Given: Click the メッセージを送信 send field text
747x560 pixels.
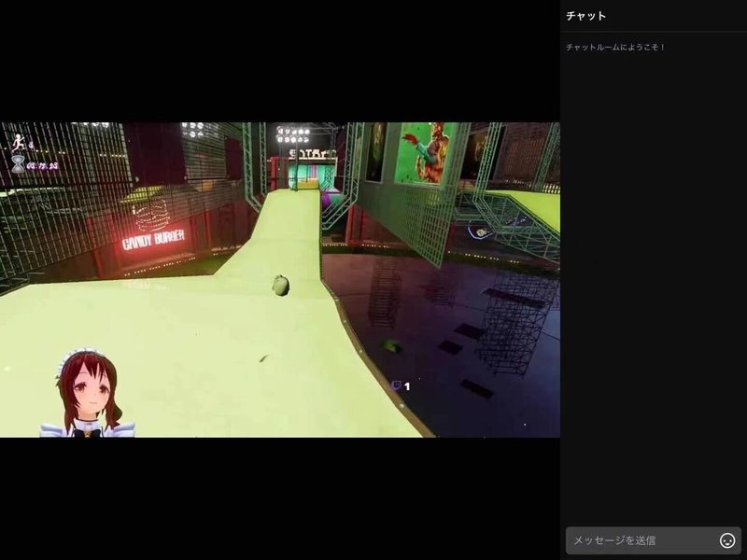Looking at the screenshot, I should coord(616,539).
